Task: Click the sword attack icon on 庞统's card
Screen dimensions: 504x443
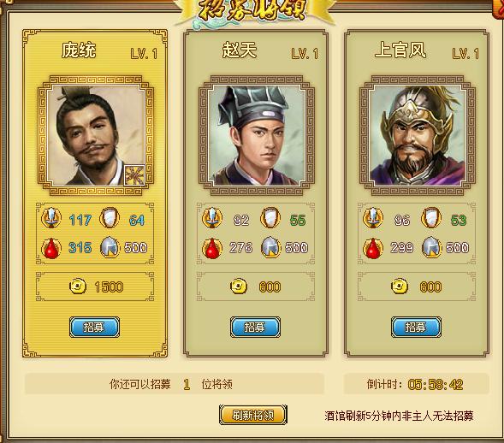Action: coord(51,218)
